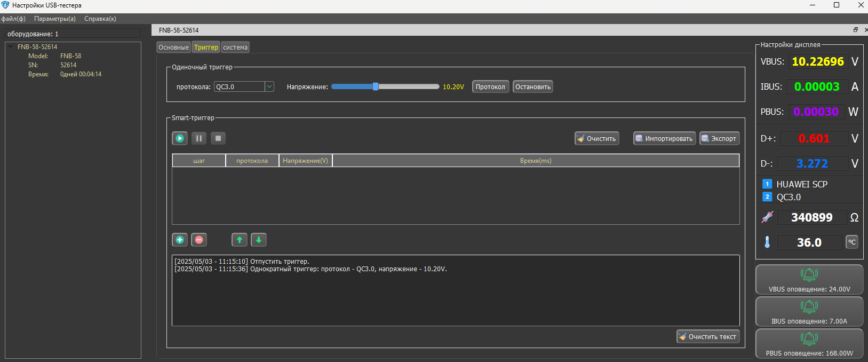Click Импортировать button

[664, 138]
